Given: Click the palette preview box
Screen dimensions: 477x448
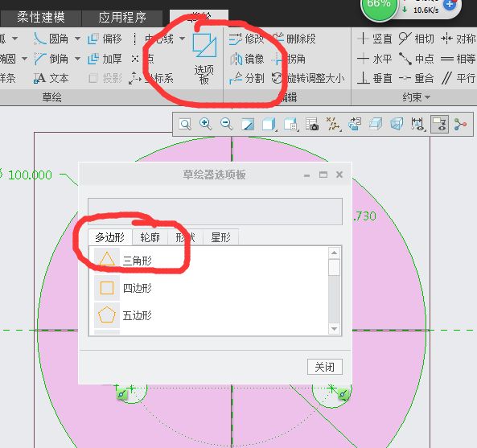Looking at the screenshot, I should (x=215, y=212).
